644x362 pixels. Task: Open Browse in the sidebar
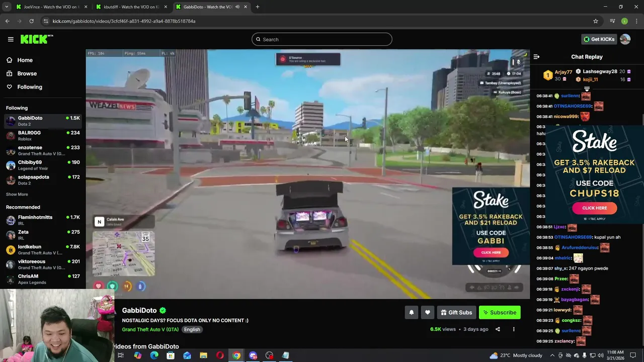27,73
